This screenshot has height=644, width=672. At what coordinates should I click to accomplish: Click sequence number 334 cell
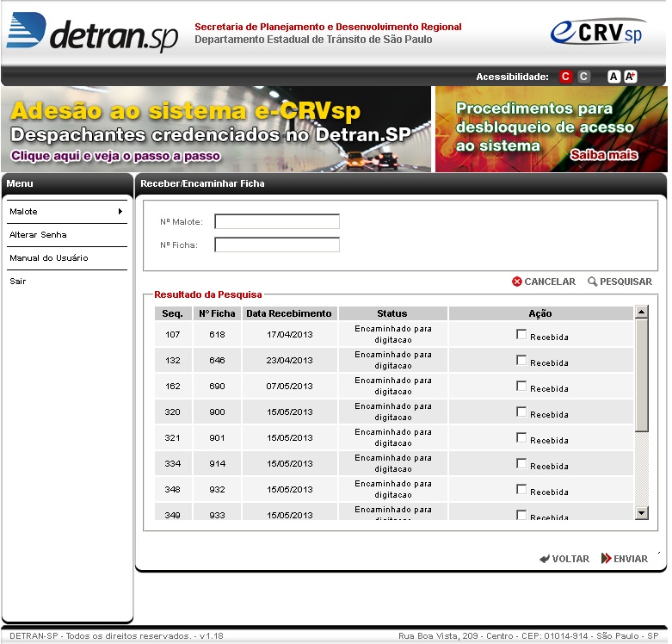173,463
